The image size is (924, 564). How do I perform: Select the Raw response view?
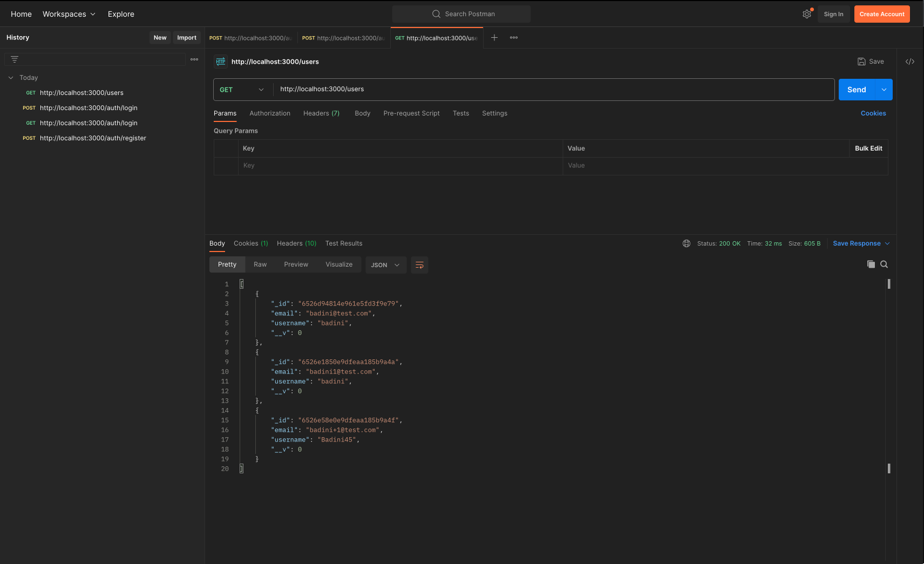coord(260,264)
